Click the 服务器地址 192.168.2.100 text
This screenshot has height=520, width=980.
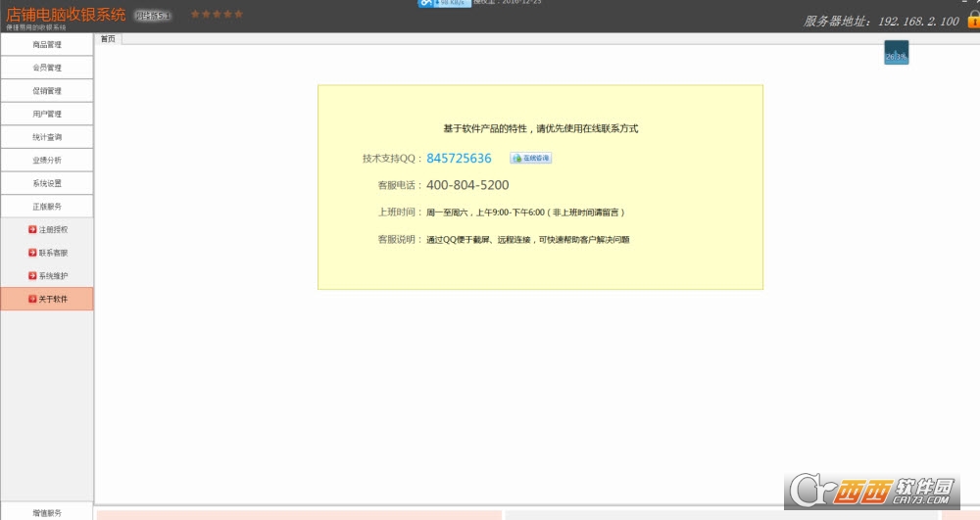click(x=881, y=22)
